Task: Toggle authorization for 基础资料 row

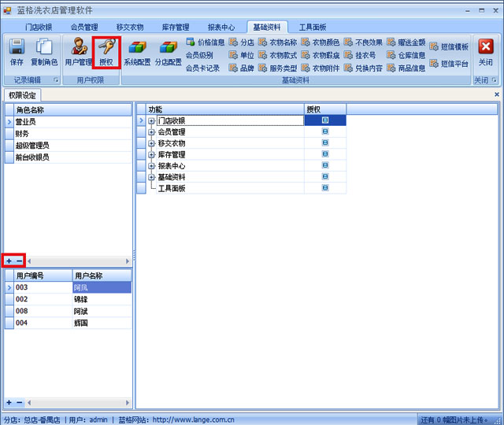Action: [325, 176]
